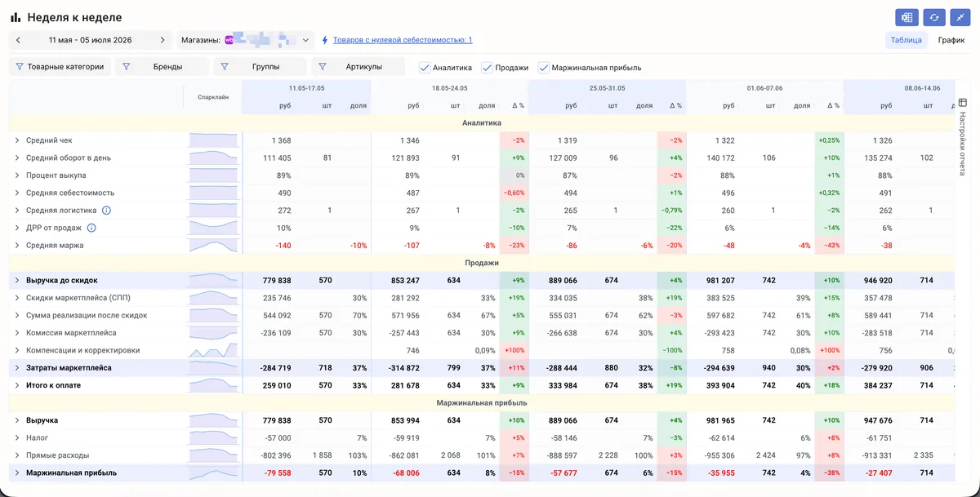Click the +0,25% delta cell

(829, 140)
